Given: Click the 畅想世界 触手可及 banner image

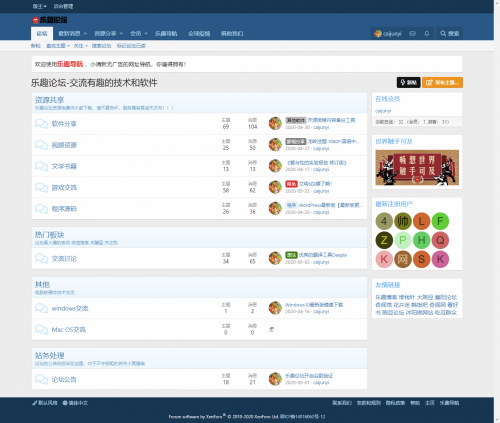Looking at the screenshot, I should click(x=417, y=167).
